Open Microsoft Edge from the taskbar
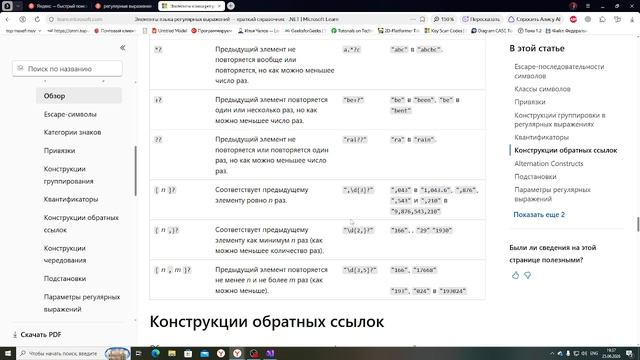This screenshot has height=360, width=640. click(156, 353)
